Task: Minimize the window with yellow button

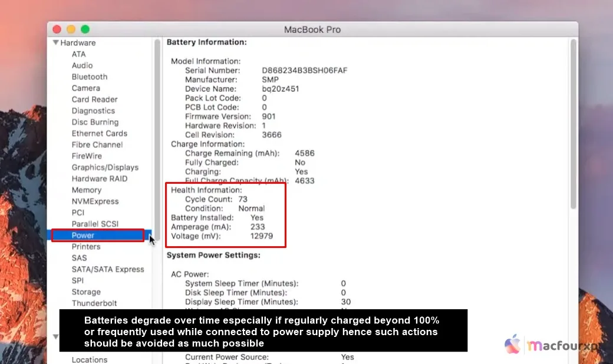Action: tap(71, 29)
